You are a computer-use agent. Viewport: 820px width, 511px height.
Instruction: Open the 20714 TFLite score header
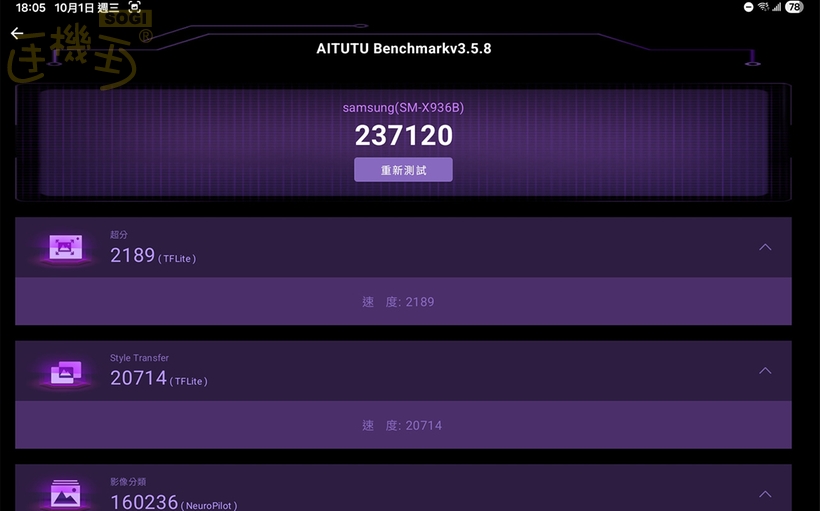coord(403,371)
